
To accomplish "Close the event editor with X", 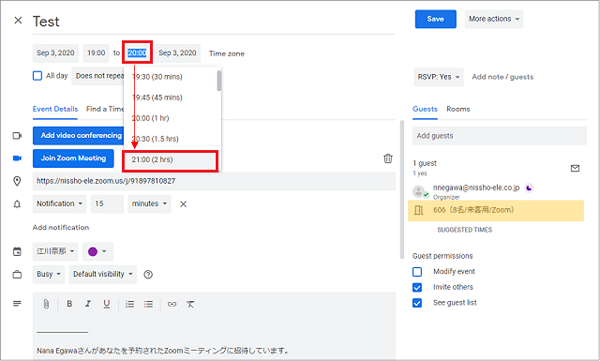I will click(18, 20).
